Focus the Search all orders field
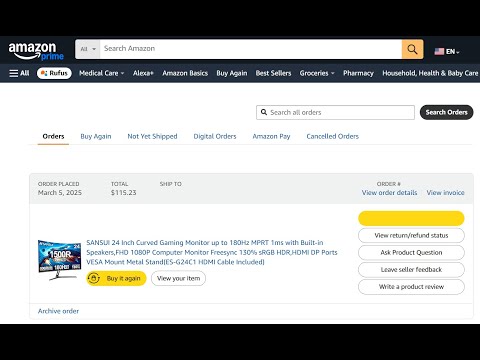This screenshot has height=360, width=480. 335,112
